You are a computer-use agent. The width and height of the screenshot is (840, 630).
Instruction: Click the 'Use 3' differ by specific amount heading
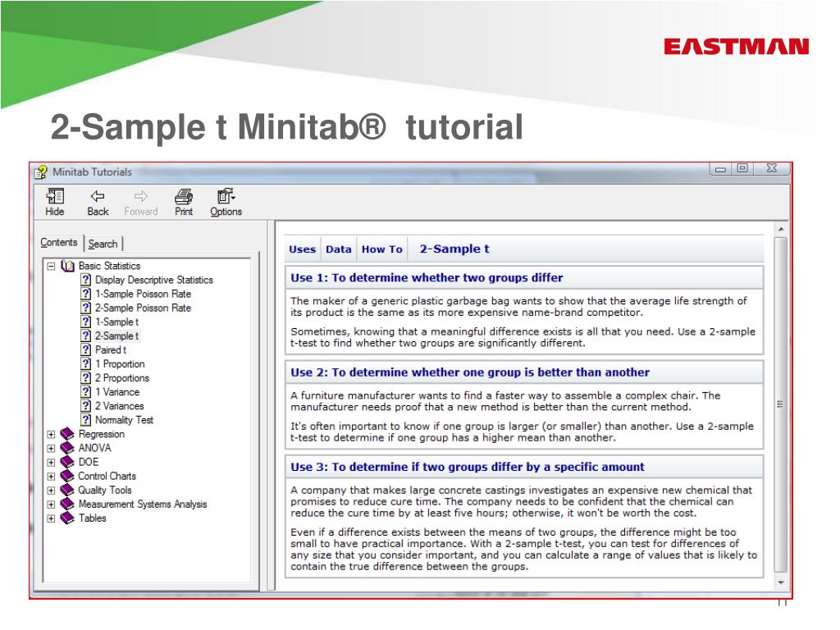click(x=467, y=467)
